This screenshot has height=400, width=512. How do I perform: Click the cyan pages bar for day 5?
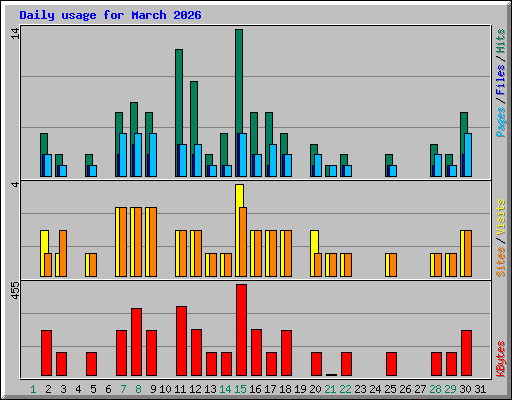click(x=93, y=171)
